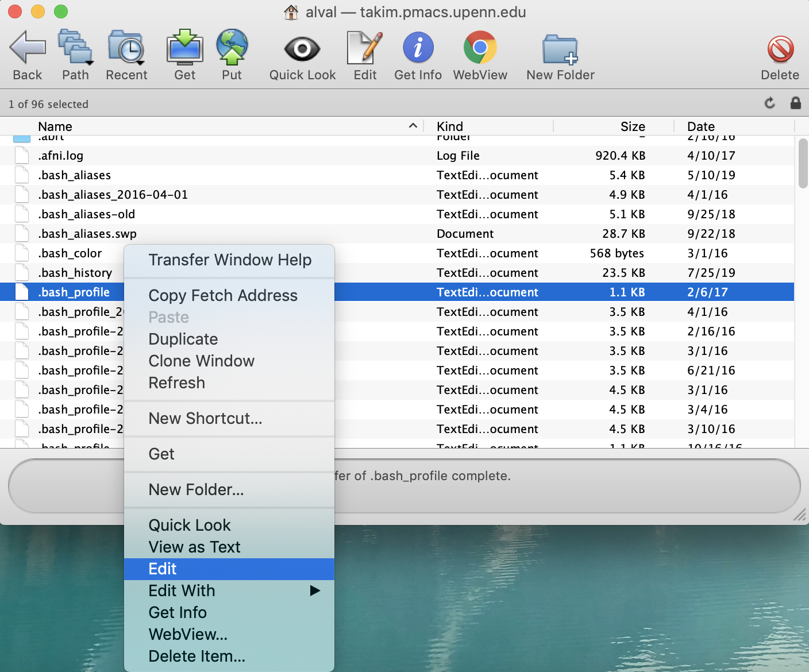Click the Date column header
The image size is (809, 672).
[701, 126]
